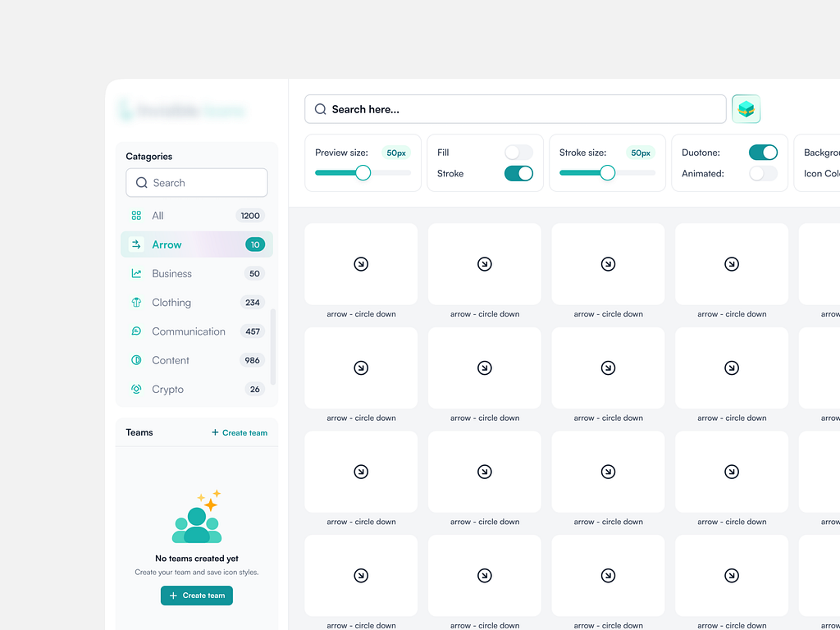Click the Crypto category icon
Screen dimensions: 840x630
click(x=135, y=389)
